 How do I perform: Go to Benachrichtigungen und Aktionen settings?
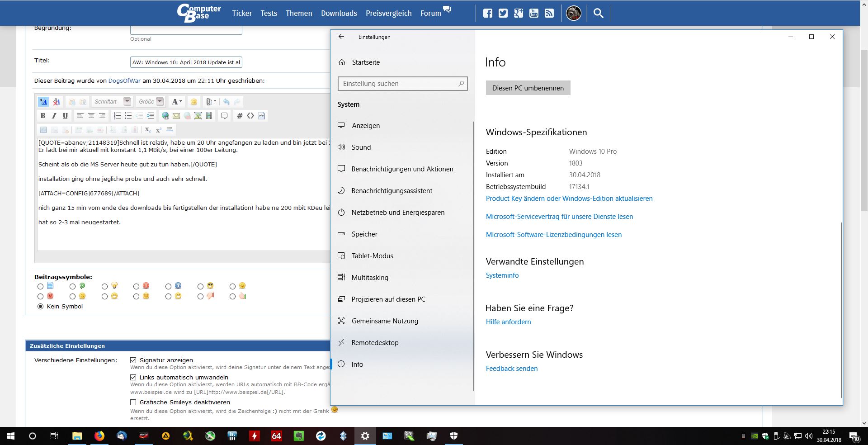402,169
